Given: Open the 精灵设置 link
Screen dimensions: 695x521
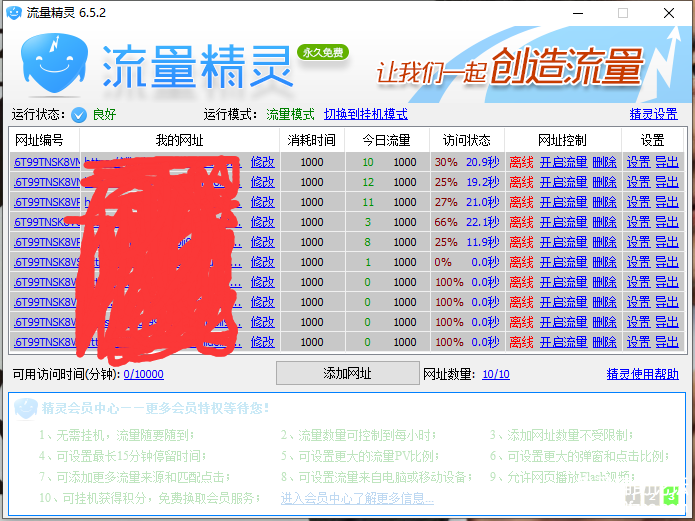Looking at the screenshot, I should tap(653, 114).
